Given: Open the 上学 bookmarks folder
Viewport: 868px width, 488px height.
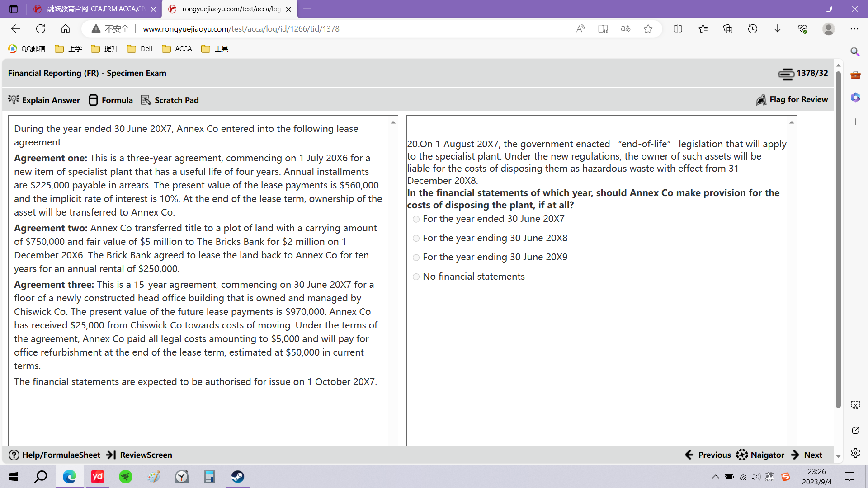Looking at the screenshot, I should (x=68, y=49).
